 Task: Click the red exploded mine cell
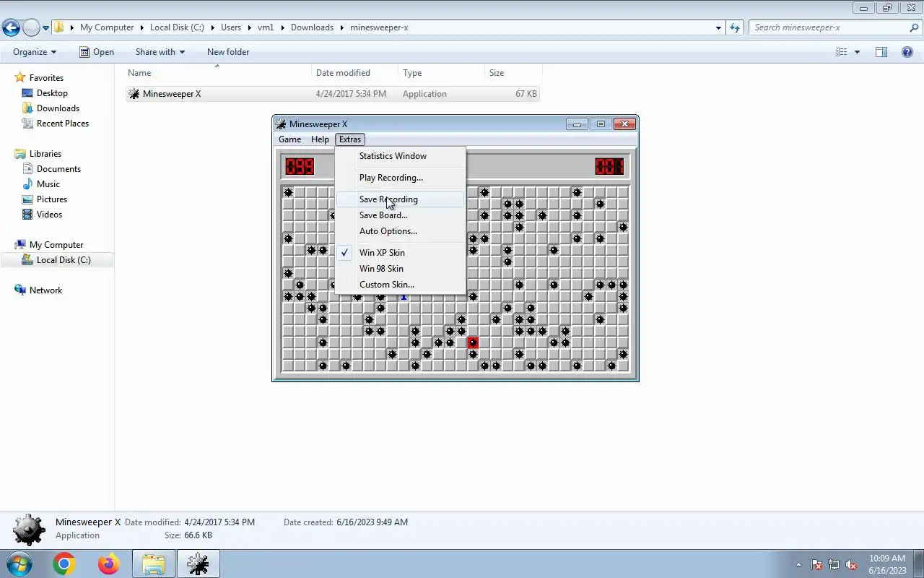pyautogui.click(x=473, y=342)
